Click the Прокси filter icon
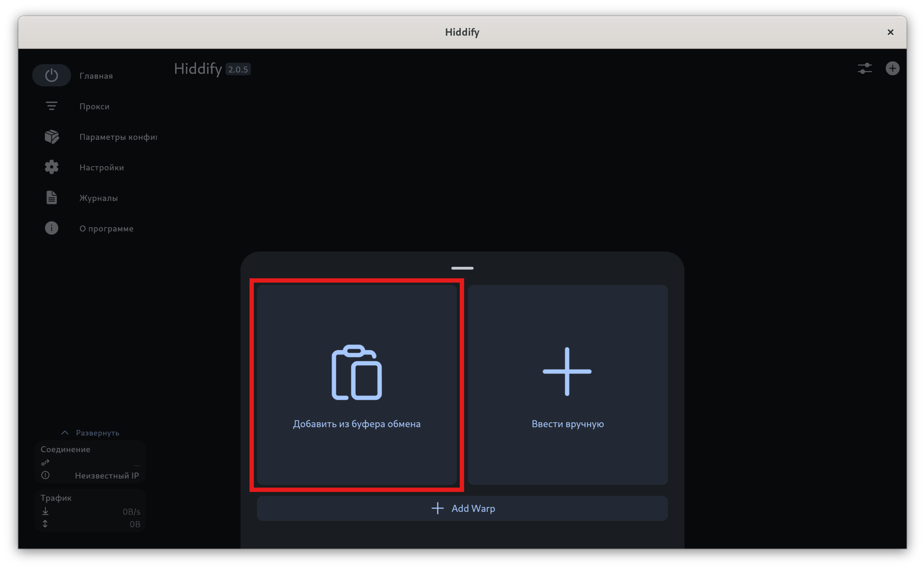 point(51,106)
